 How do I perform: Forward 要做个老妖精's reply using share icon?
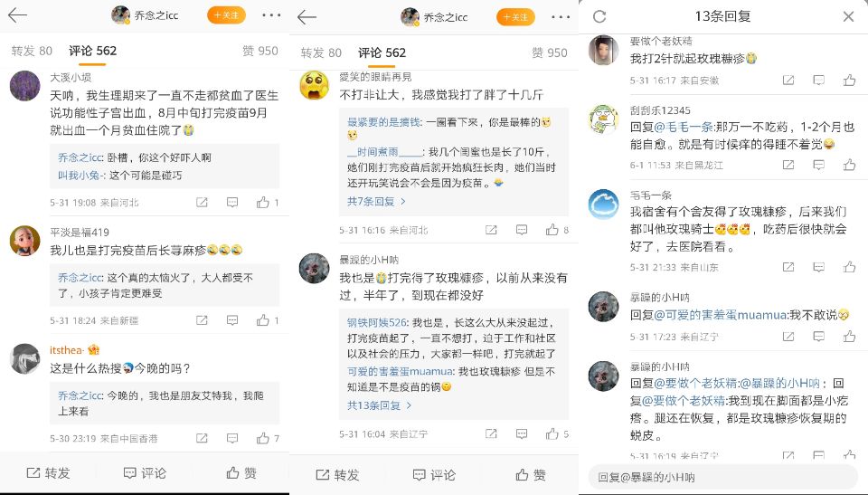(x=788, y=81)
